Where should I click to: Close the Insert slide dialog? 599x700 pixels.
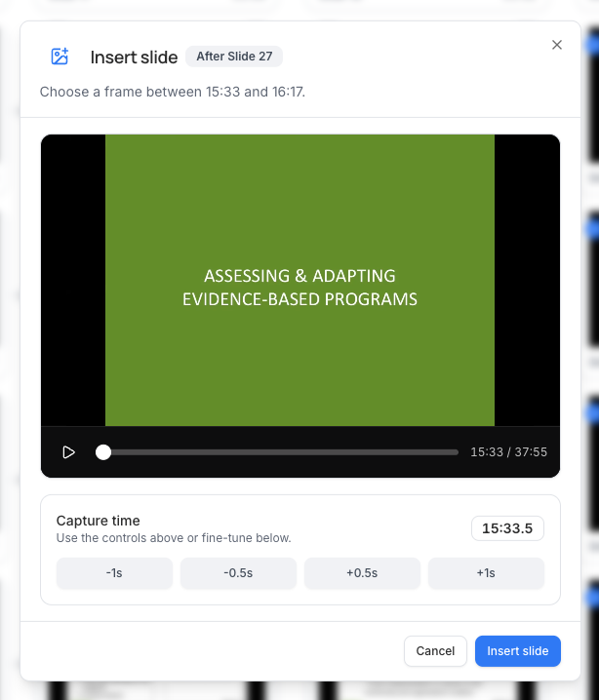[x=557, y=45]
